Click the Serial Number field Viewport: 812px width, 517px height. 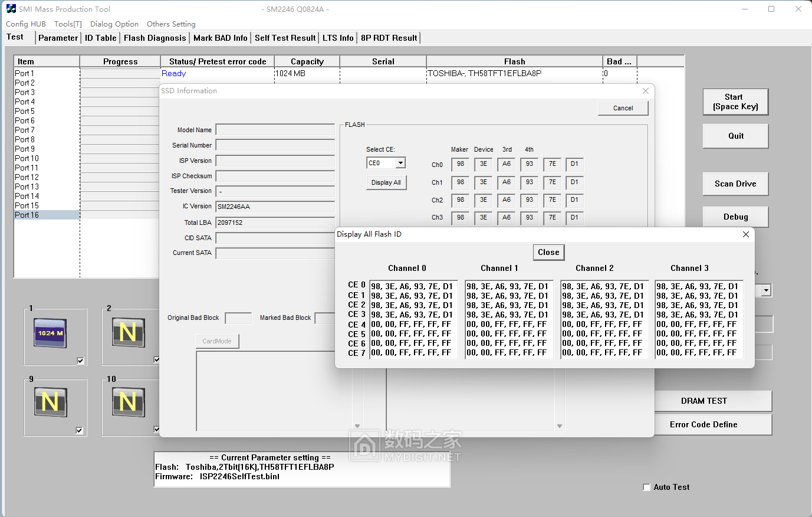point(275,145)
